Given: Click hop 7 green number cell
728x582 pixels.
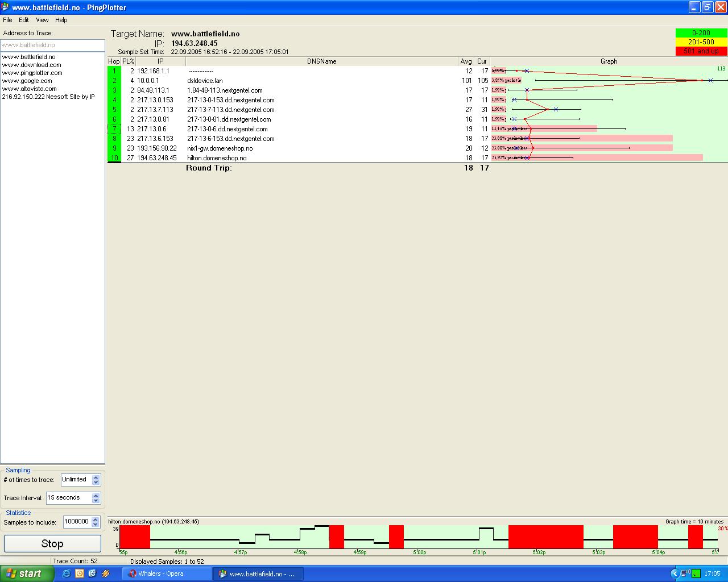Looking at the screenshot, I should coord(114,129).
